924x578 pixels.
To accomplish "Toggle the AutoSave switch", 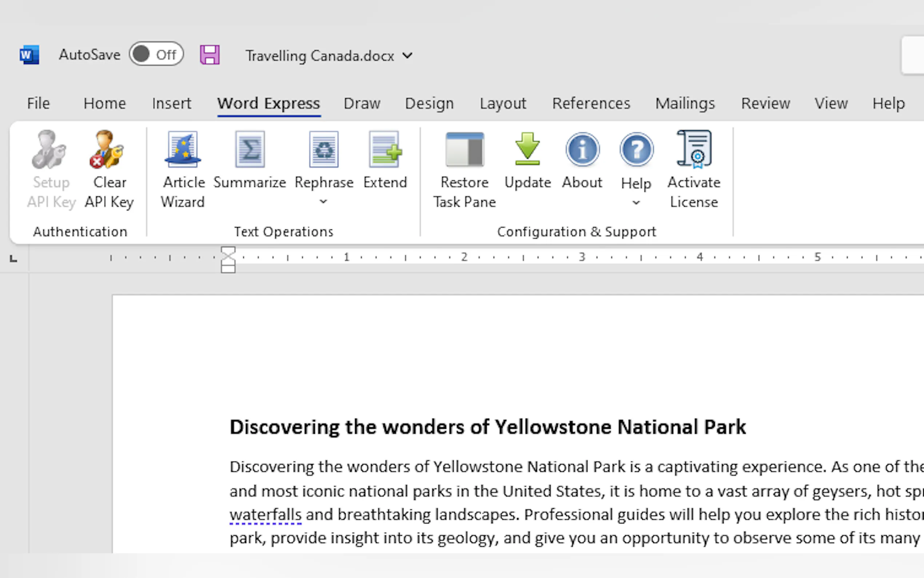I will point(156,54).
